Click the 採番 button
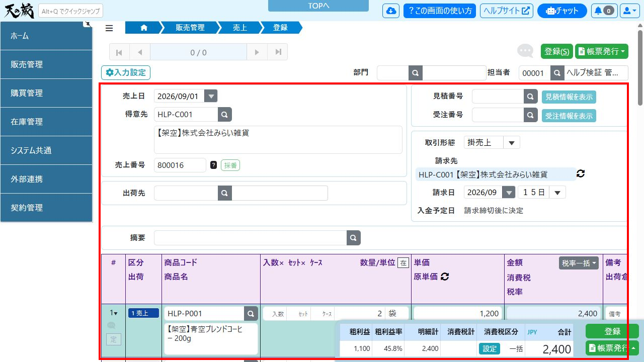This screenshot has height=362, width=644. (x=230, y=165)
